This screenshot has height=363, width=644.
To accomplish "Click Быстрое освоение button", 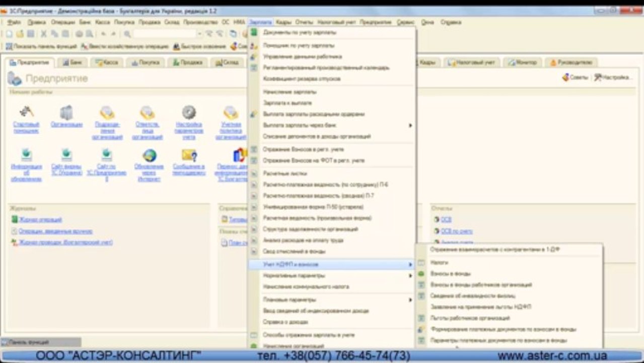I will point(199,46).
